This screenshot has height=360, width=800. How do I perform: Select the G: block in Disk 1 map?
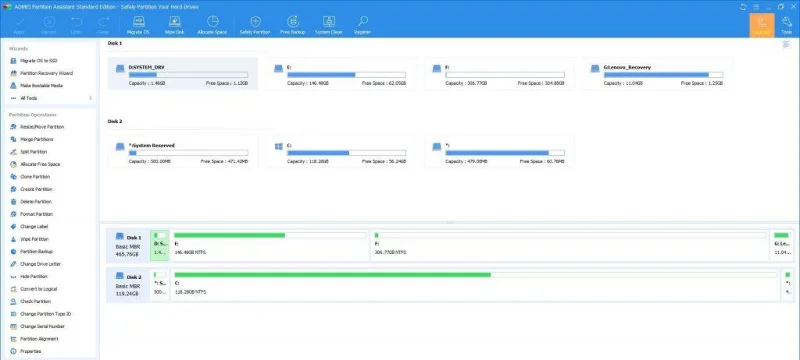(781, 245)
